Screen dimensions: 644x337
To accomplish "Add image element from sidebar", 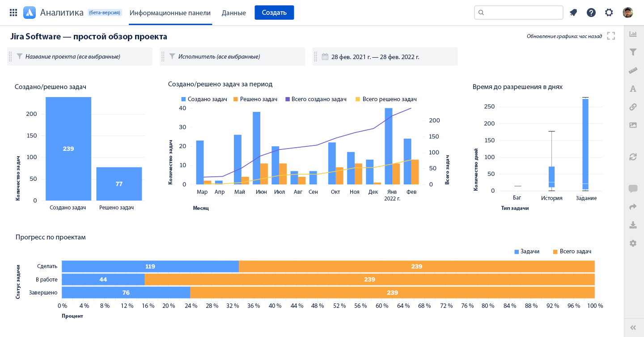I will coord(633,125).
